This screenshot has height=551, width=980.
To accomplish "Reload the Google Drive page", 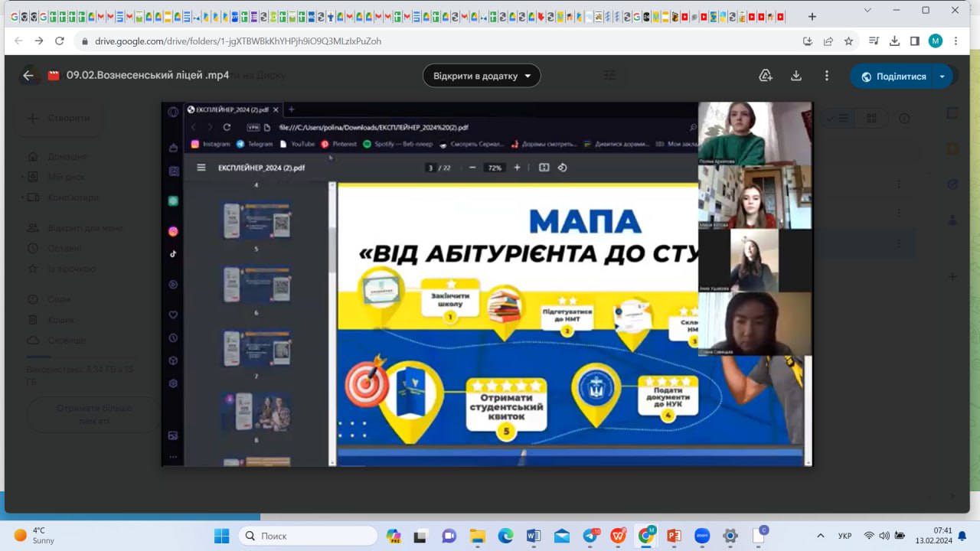I will click(60, 41).
